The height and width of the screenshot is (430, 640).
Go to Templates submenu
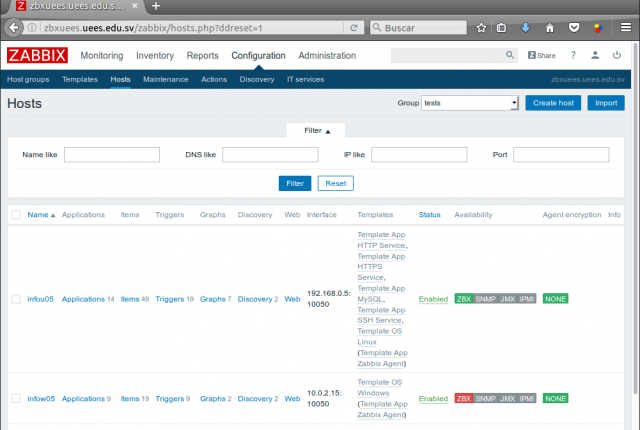(80, 79)
